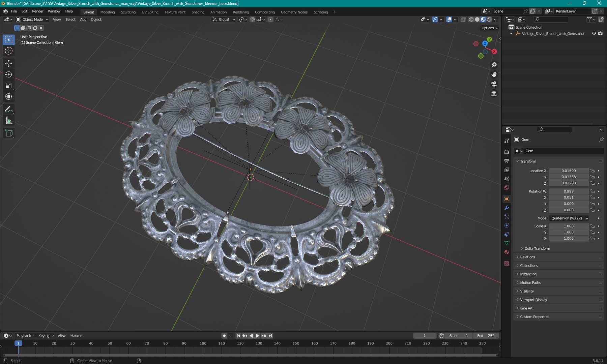This screenshot has width=607, height=364.
Task: Open the Playback popover
Action: click(26, 336)
